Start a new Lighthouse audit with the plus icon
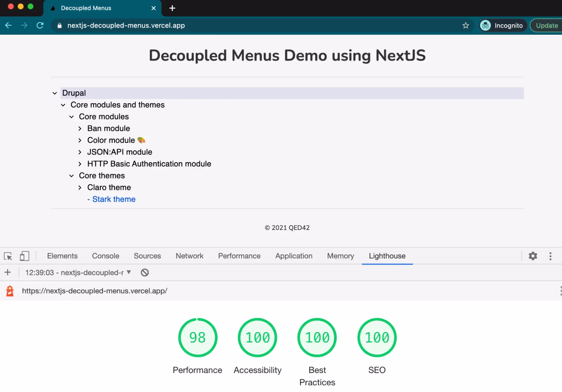The height and width of the screenshot is (392, 562). 8,272
